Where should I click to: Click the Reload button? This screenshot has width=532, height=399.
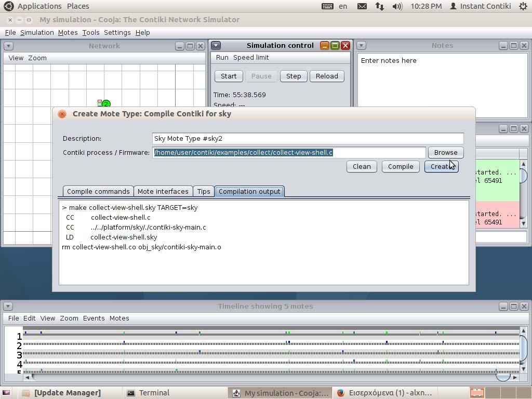pyautogui.click(x=327, y=76)
